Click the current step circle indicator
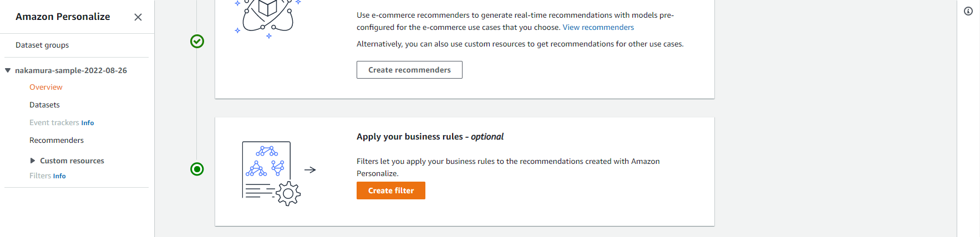Image resolution: width=980 pixels, height=237 pixels. pyautogui.click(x=197, y=169)
